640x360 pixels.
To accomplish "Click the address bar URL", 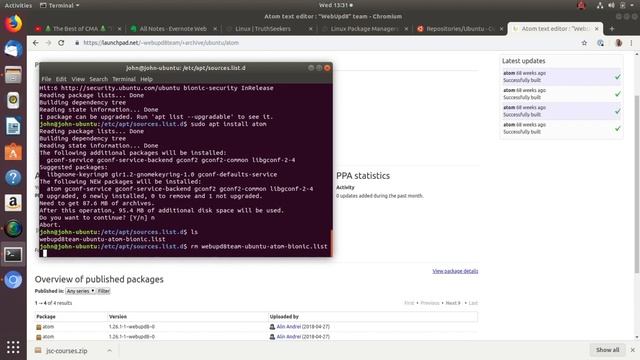I will pos(161,43).
